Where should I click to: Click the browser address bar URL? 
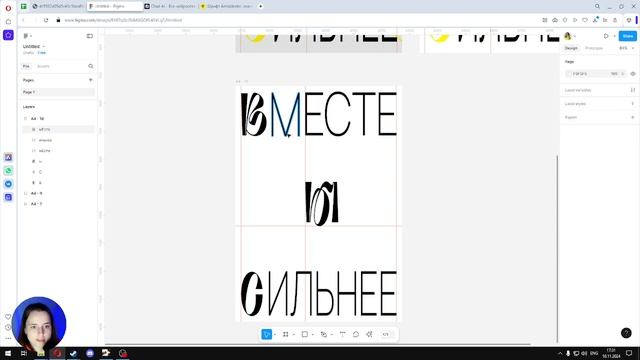pos(123,20)
